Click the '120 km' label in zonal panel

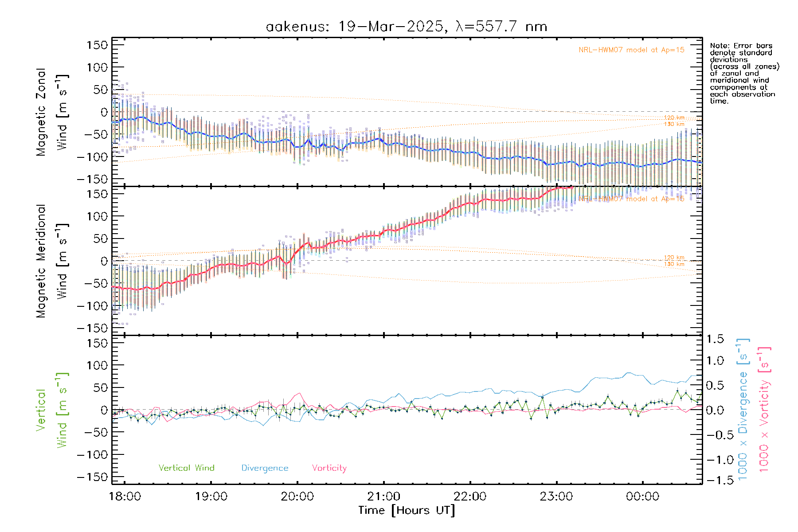click(x=674, y=117)
